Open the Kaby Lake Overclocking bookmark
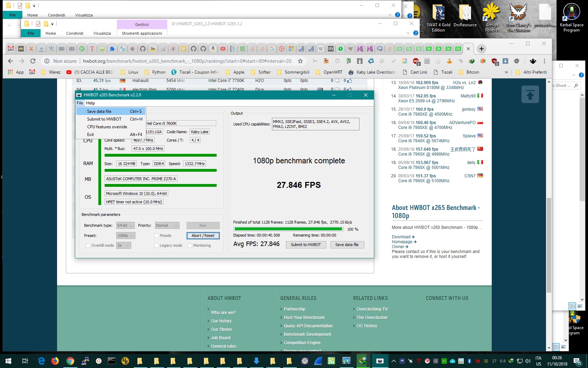The width and height of the screenshot is (588, 368). [x=372, y=72]
